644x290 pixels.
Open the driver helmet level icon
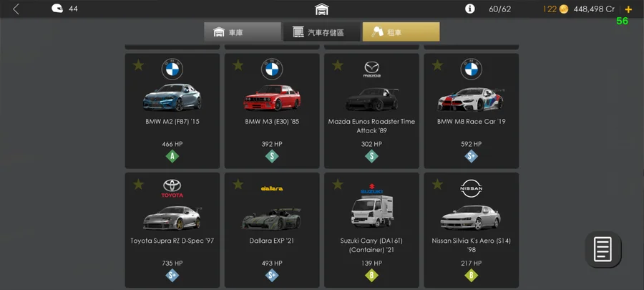point(57,9)
